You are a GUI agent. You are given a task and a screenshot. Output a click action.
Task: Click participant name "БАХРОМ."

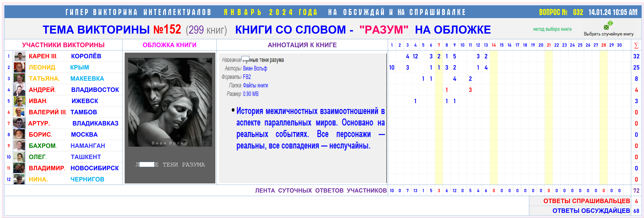click(x=43, y=146)
